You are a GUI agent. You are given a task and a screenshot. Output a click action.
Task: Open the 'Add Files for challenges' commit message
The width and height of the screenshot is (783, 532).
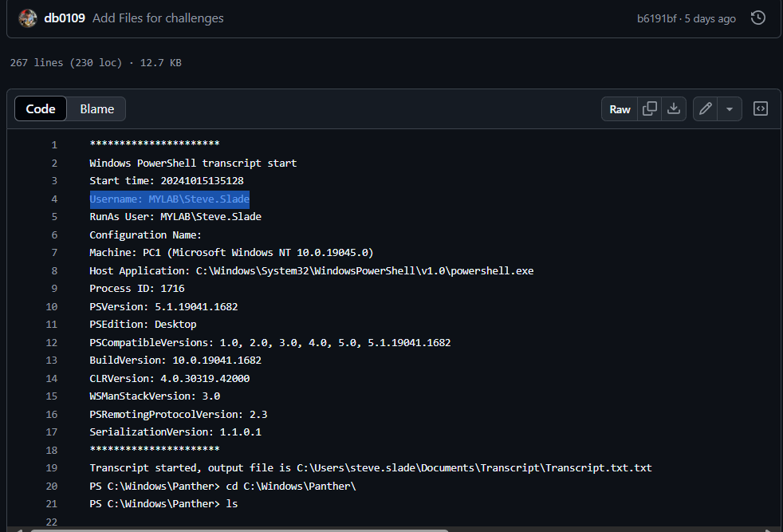(x=158, y=18)
